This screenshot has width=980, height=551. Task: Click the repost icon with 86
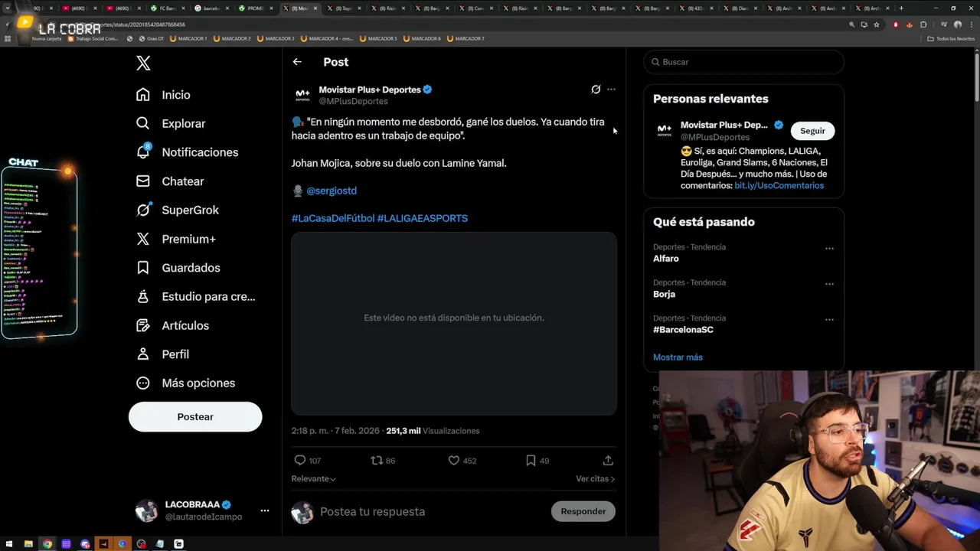click(376, 461)
